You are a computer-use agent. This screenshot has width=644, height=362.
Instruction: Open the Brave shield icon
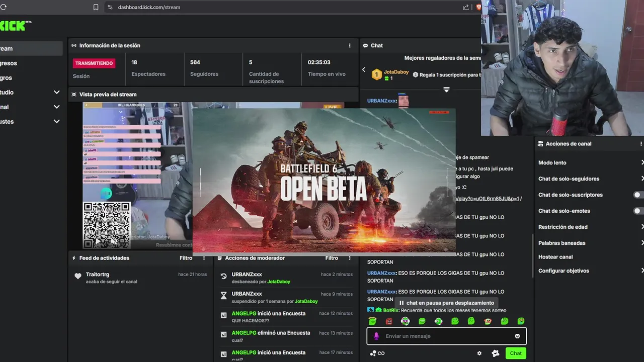pos(478,7)
